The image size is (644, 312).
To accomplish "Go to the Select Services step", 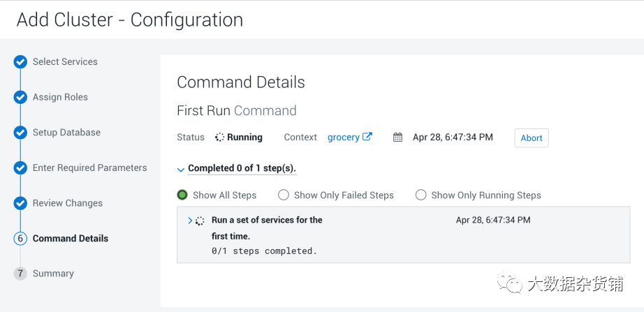I will pyautogui.click(x=65, y=62).
